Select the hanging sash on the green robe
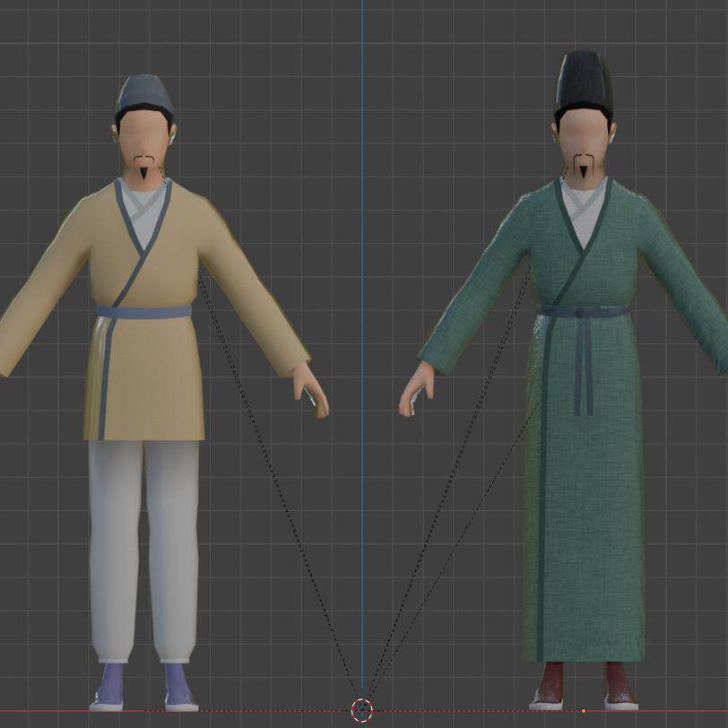 coord(584,367)
